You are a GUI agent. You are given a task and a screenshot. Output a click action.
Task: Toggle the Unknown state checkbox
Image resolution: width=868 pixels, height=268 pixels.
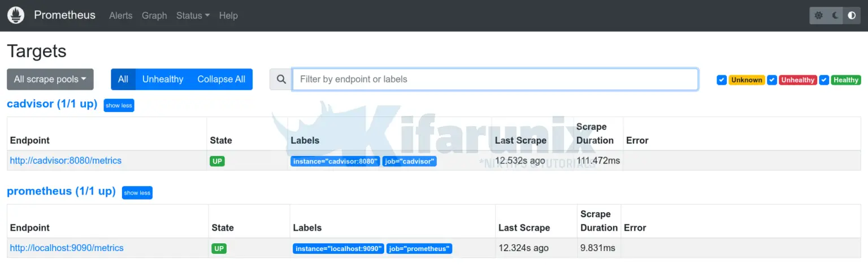click(722, 80)
